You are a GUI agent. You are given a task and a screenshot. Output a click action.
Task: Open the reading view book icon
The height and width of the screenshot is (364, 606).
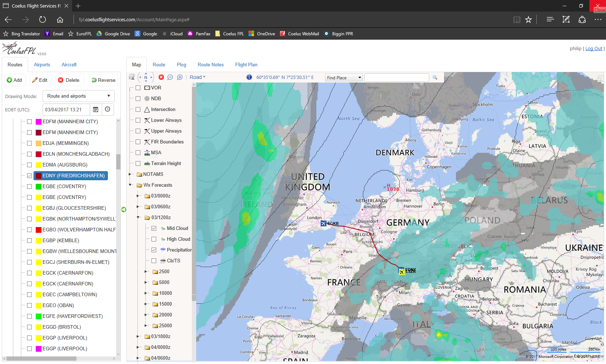517,19
